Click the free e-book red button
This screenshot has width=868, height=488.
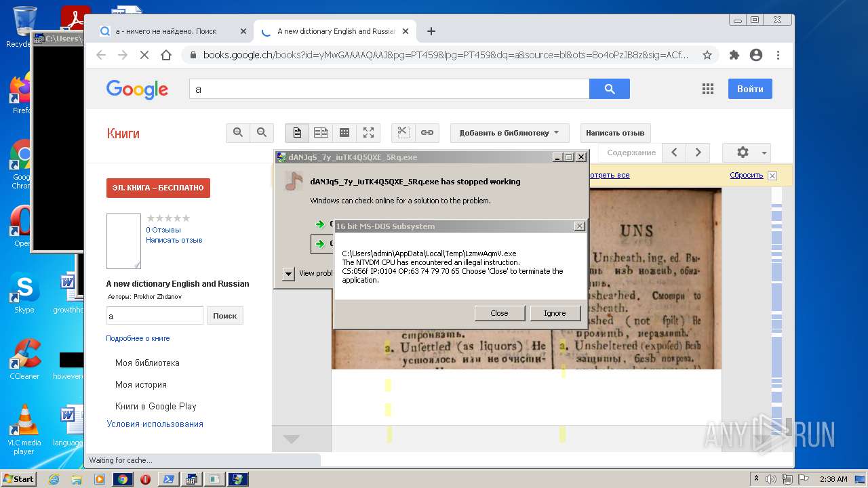[x=158, y=188]
